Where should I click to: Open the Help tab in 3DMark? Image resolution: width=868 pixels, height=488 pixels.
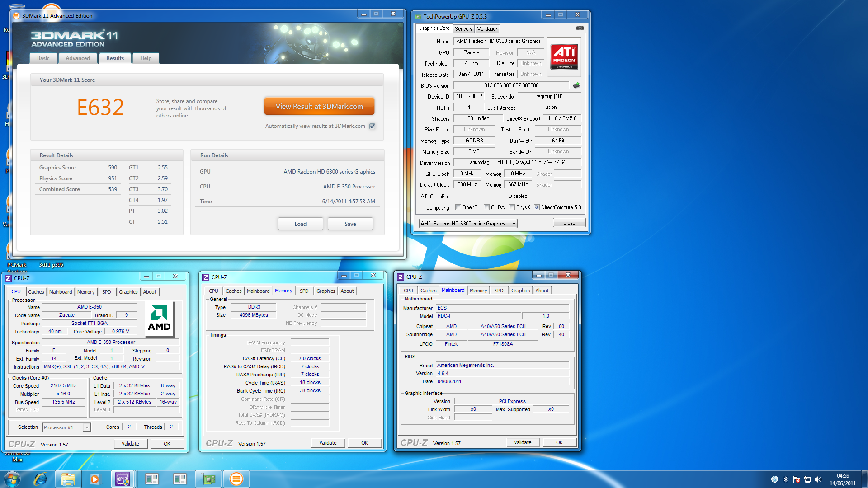pyautogui.click(x=146, y=58)
